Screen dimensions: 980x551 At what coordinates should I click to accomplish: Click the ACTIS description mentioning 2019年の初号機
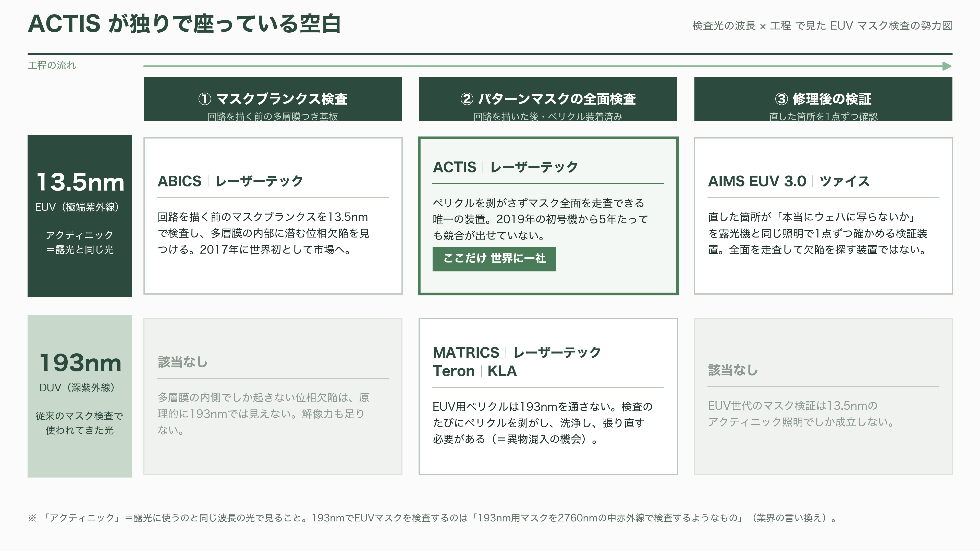tap(540, 219)
